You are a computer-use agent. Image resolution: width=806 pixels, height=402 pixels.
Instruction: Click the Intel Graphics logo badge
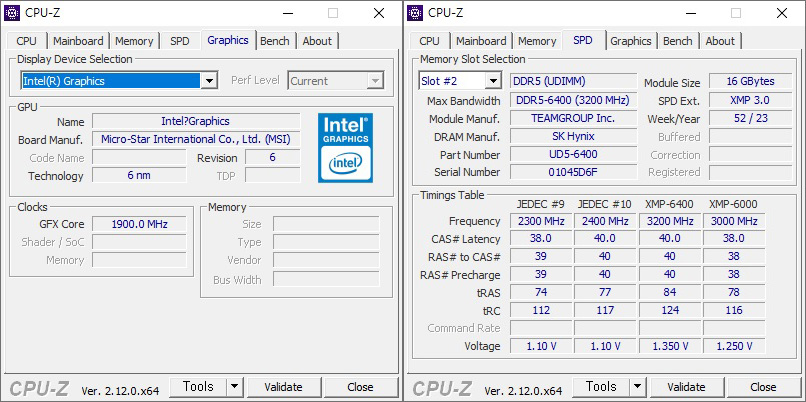(x=345, y=148)
